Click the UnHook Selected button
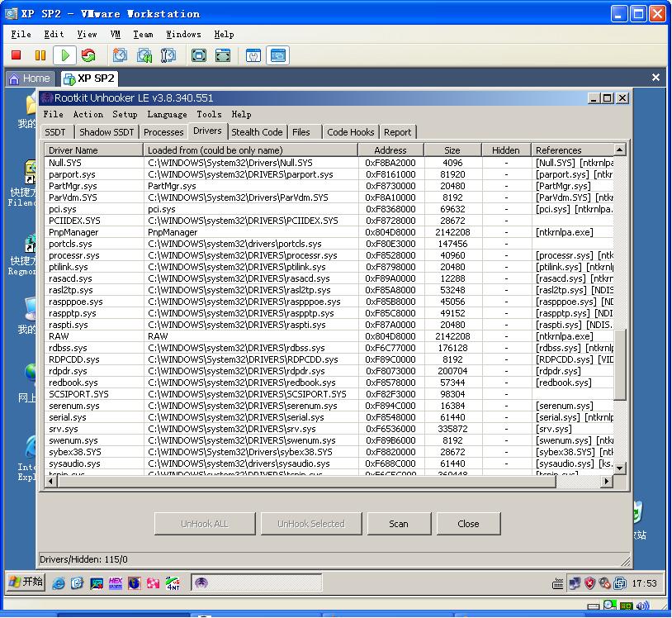This screenshot has width=672, height=618. point(310,524)
